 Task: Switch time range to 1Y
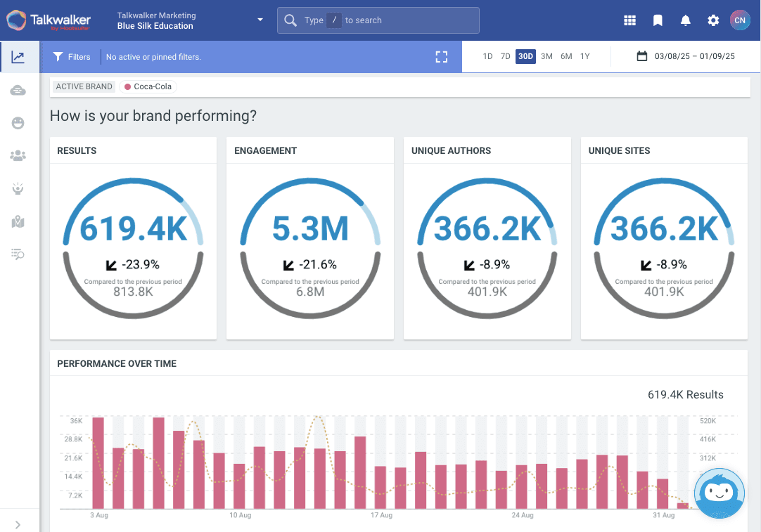click(584, 57)
